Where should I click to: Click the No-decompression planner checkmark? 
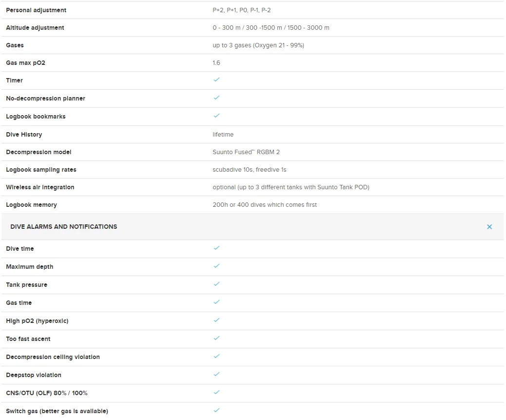[x=216, y=98]
